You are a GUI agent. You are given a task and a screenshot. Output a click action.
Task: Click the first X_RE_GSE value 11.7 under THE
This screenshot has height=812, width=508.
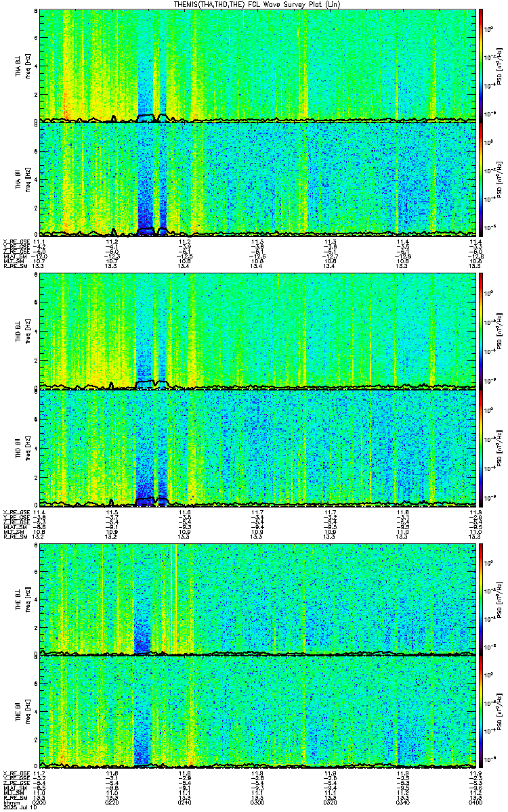pyautogui.click(x=39, y=773)
